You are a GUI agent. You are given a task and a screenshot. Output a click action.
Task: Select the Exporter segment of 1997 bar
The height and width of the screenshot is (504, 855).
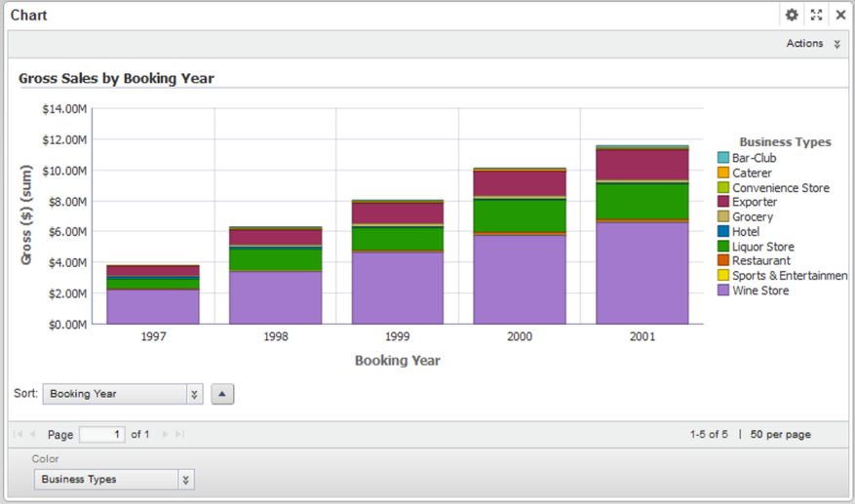tap(153, 271)
